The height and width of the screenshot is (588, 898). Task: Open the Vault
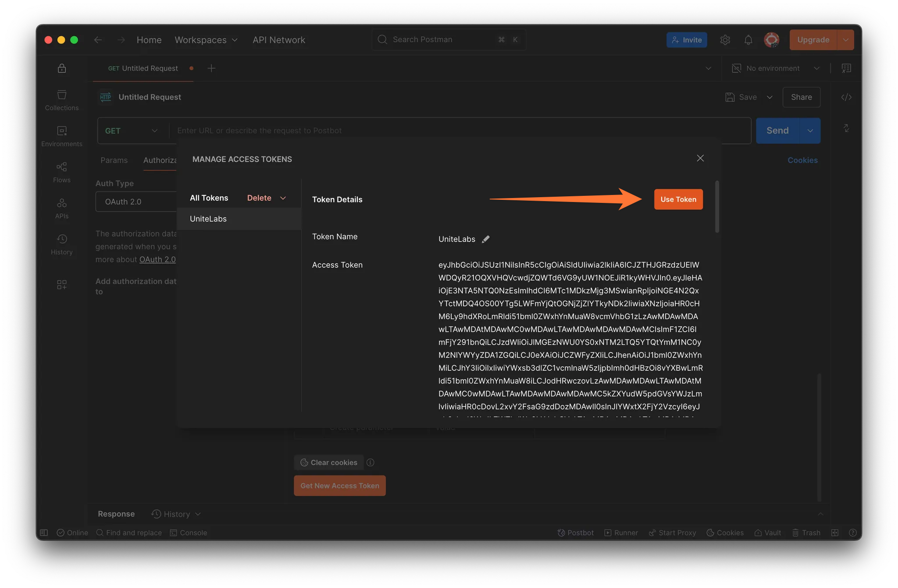[767, 533]
